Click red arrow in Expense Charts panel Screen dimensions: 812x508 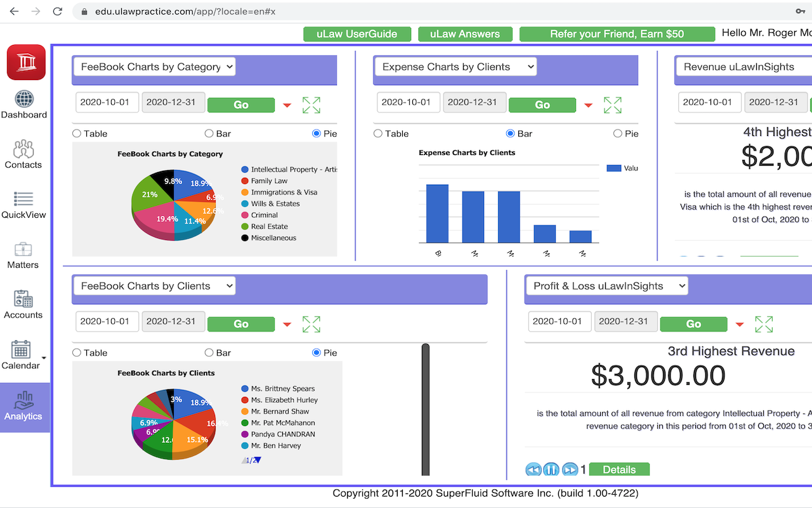(x=588, y=105)
